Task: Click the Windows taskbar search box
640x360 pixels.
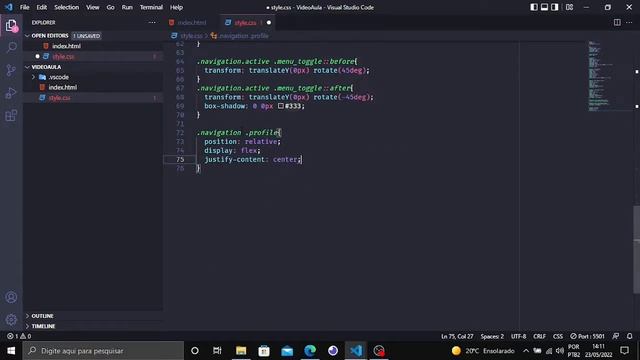Action: [x=103, y=351]
